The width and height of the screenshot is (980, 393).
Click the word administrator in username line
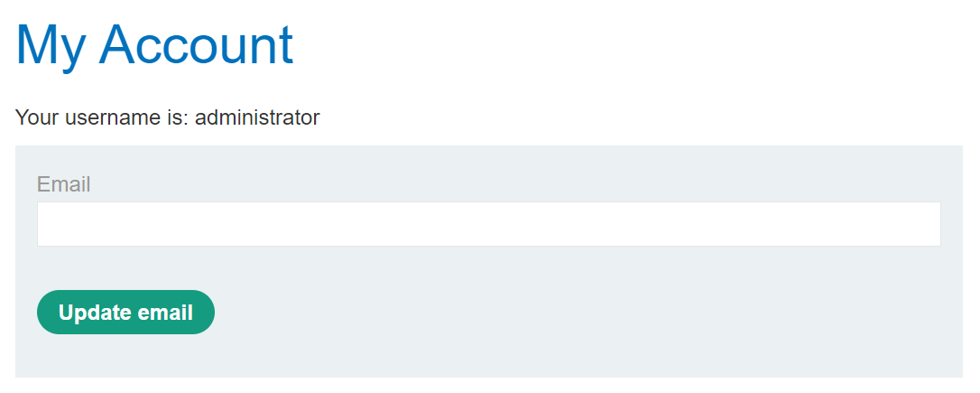click(257, 117)
